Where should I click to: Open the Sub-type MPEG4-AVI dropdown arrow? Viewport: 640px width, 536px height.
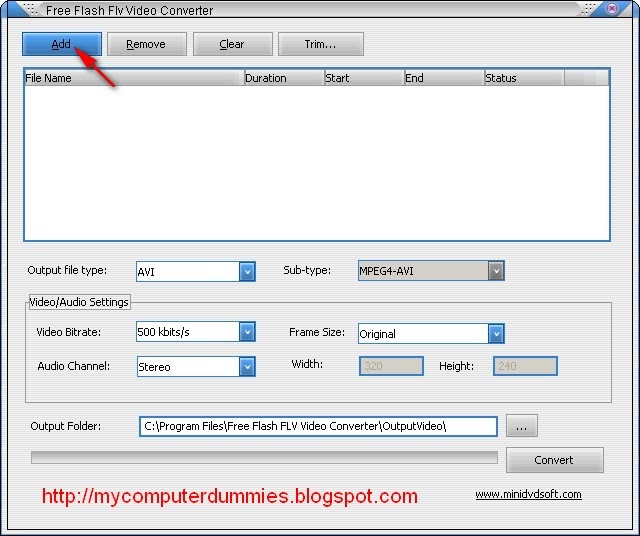point(496,271)
